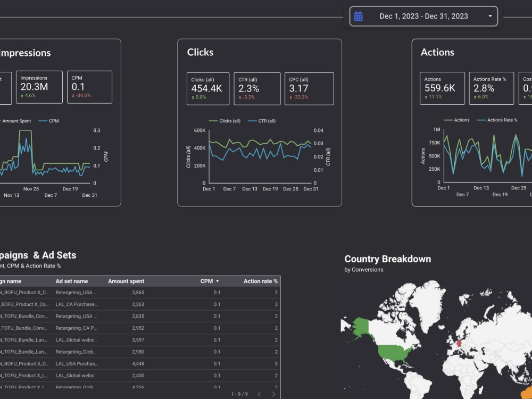532x399 pixels.
Task: Sort table by Amount spent column header
Action: click(x=126, y=281)
